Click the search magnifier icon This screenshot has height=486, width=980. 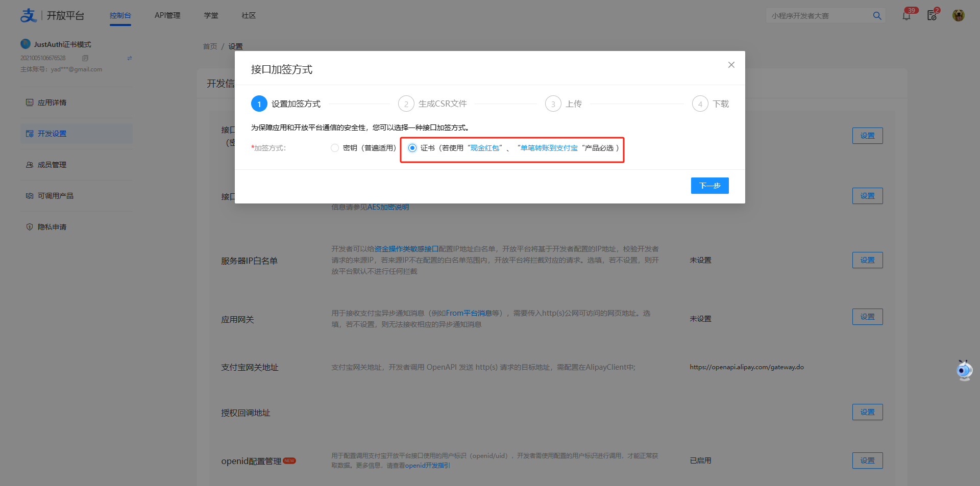[877, 16]
